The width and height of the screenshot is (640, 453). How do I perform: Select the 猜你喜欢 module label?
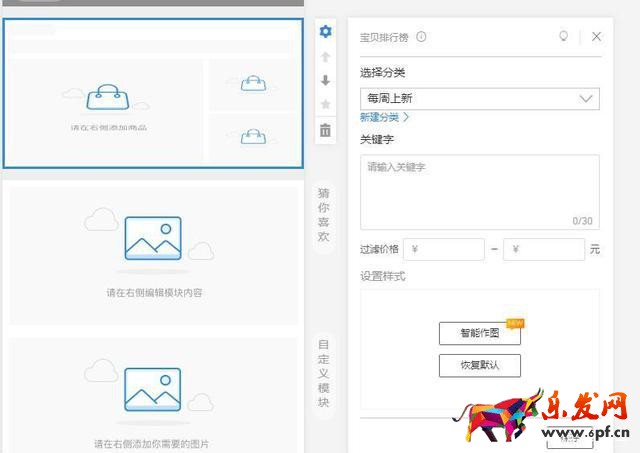(x=323, y=215)
